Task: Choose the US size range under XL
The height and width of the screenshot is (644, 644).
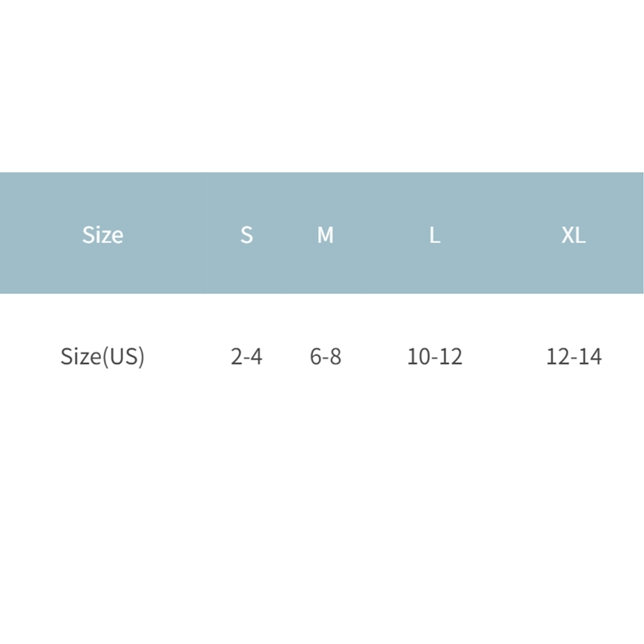Action: pos(573,356)
